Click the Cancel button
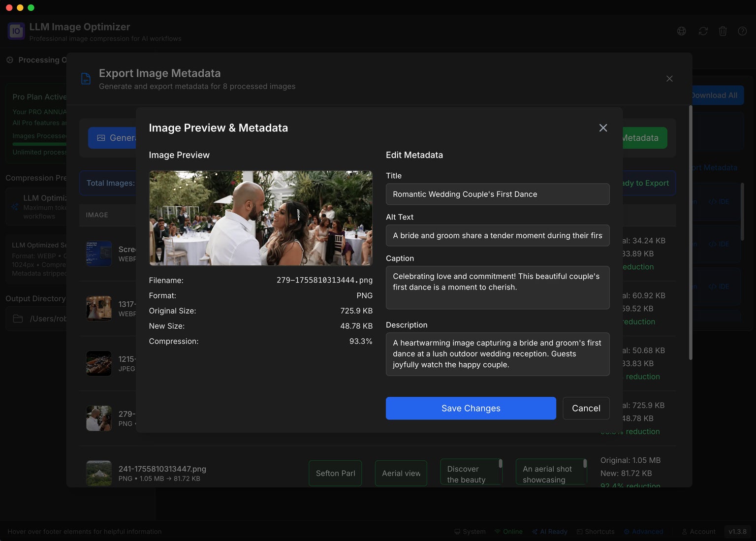The height and width of the screenshot is (541, 756). click(586, 409)
